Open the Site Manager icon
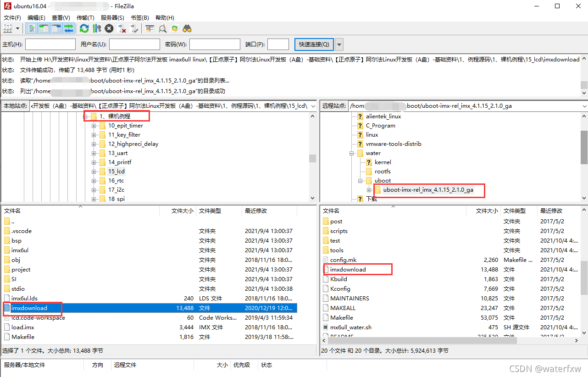This screenshot has width=588, height=377. click(8, 28)
